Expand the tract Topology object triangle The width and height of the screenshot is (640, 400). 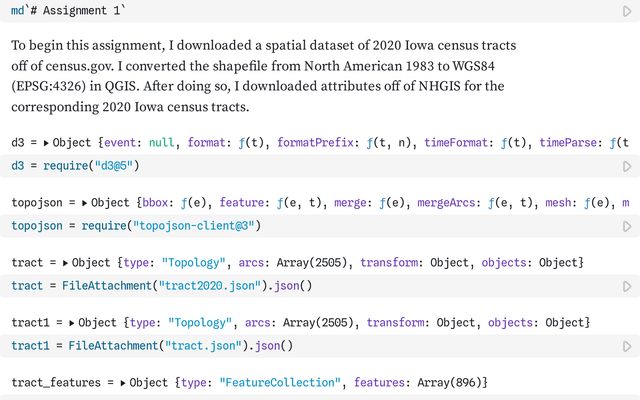pos(65,263)
